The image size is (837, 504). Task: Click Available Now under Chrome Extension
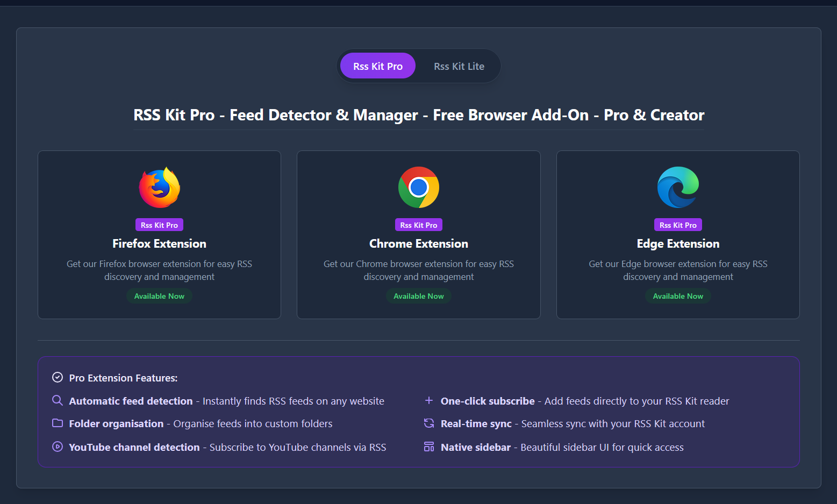[x=419, y=296]
